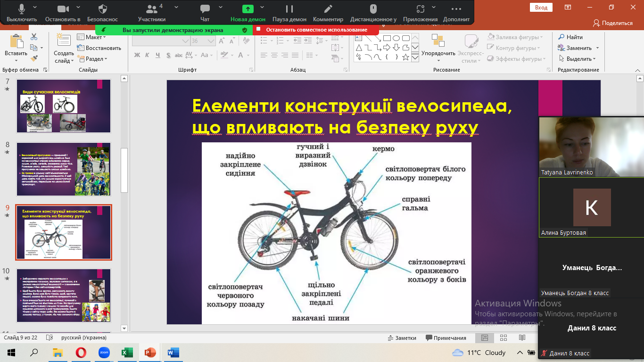The image size is (644, 362).
Task: Open the Zoom Chat (Чат) panel
Action: [x=205, y=13]
